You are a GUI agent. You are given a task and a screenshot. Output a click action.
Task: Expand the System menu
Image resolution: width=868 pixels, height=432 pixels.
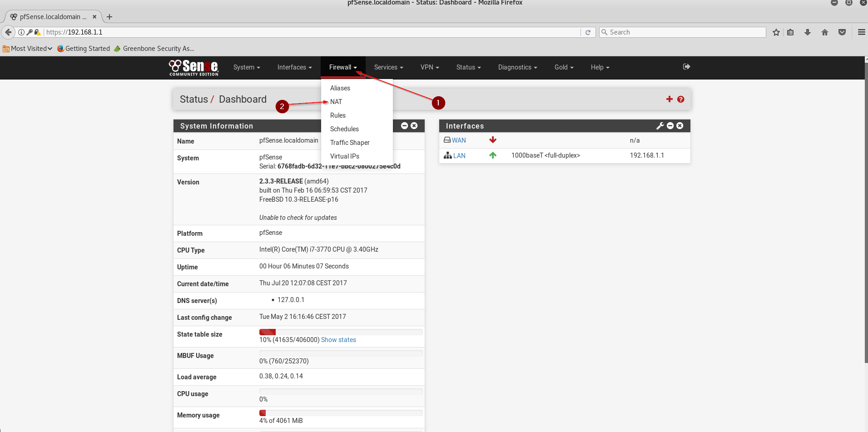247,67
